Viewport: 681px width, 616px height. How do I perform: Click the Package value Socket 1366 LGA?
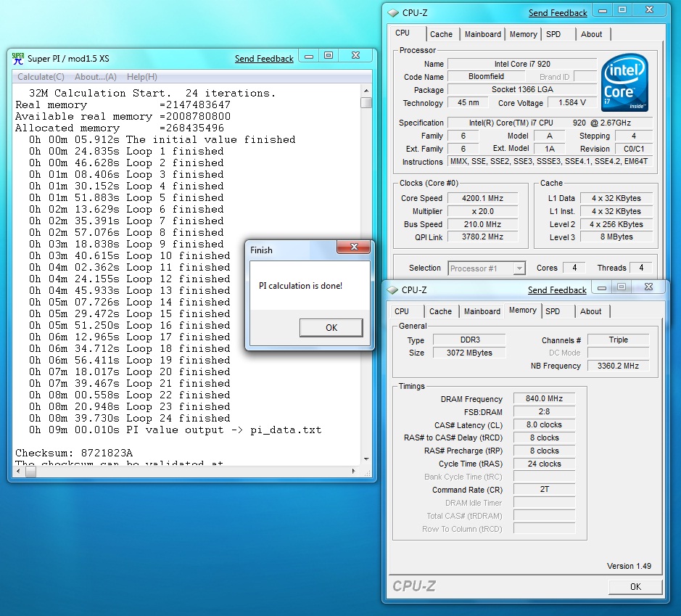point(522,89)
